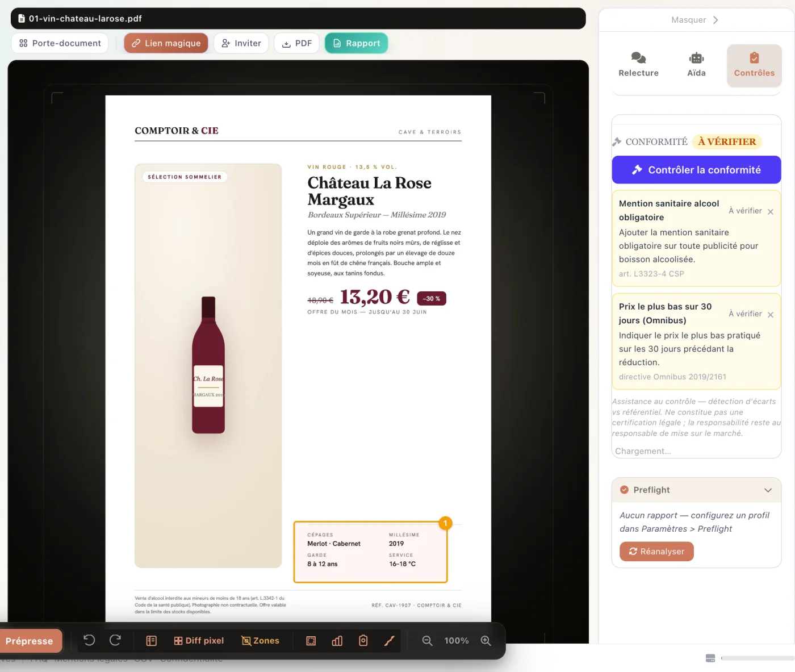The image size is (795, 672).
Task: Zoom in with the plus magnifier
Action: coord(486,641)
